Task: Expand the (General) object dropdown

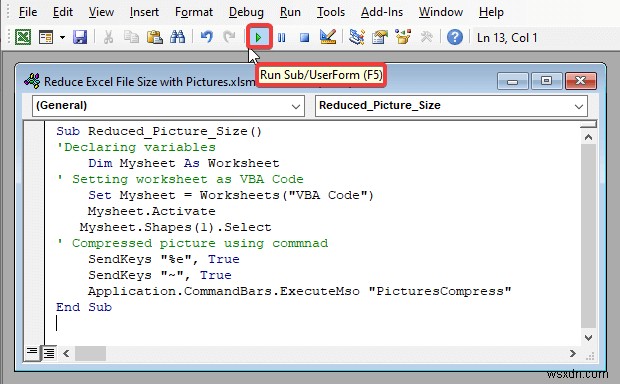Action: pyautogui.click(x=295, y=106)
